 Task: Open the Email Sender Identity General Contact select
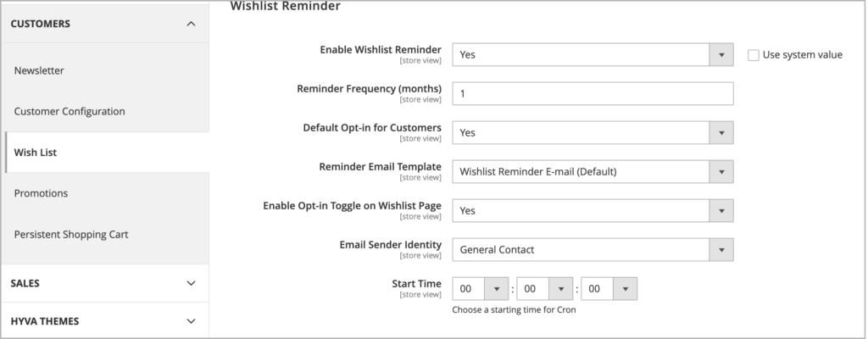593,250
